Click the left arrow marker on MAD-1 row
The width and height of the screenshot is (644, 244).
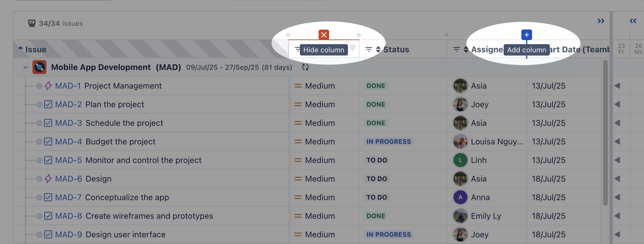617,86
